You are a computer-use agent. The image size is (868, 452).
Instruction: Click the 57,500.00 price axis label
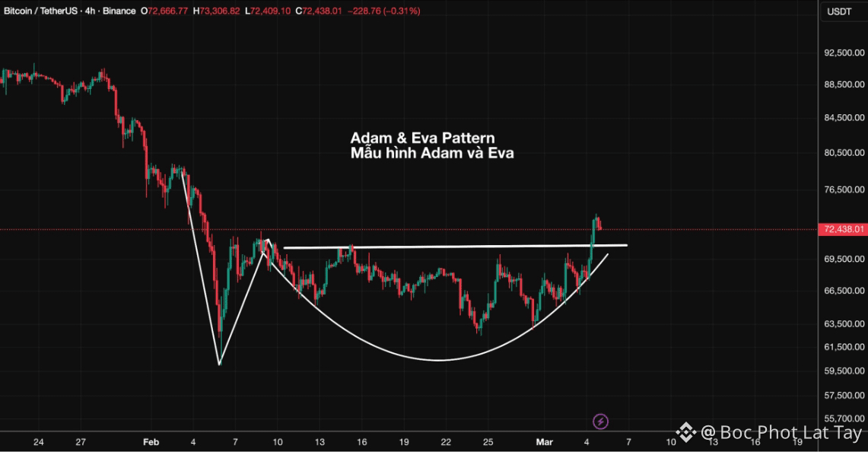tap(844, 396)
